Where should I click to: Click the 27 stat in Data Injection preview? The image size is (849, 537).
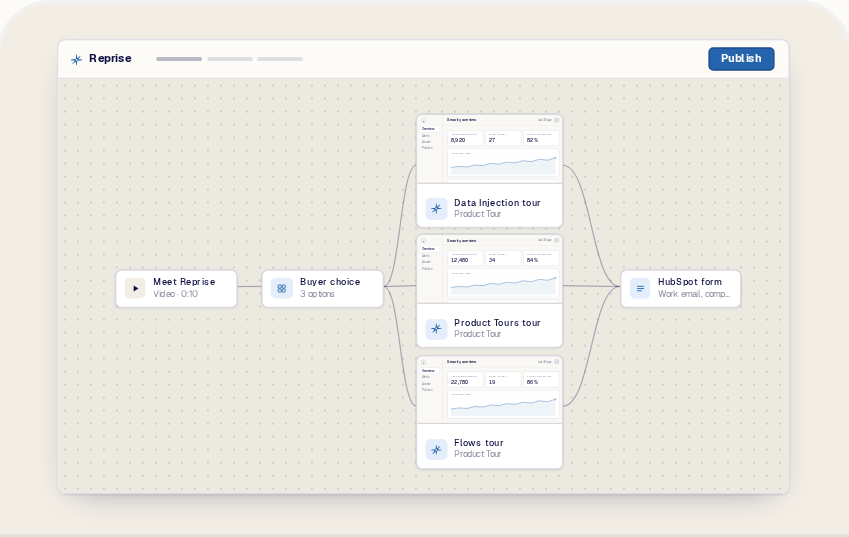coord(492,140)
